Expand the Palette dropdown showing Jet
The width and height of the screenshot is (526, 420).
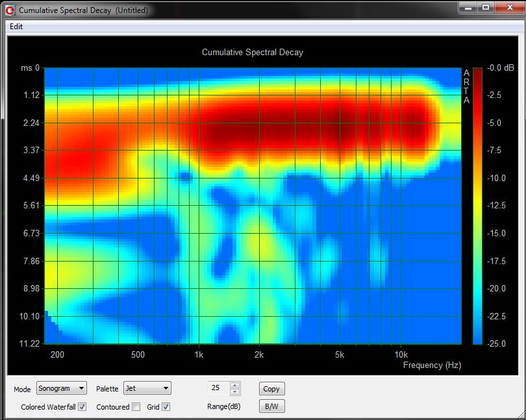pos(147,388)
